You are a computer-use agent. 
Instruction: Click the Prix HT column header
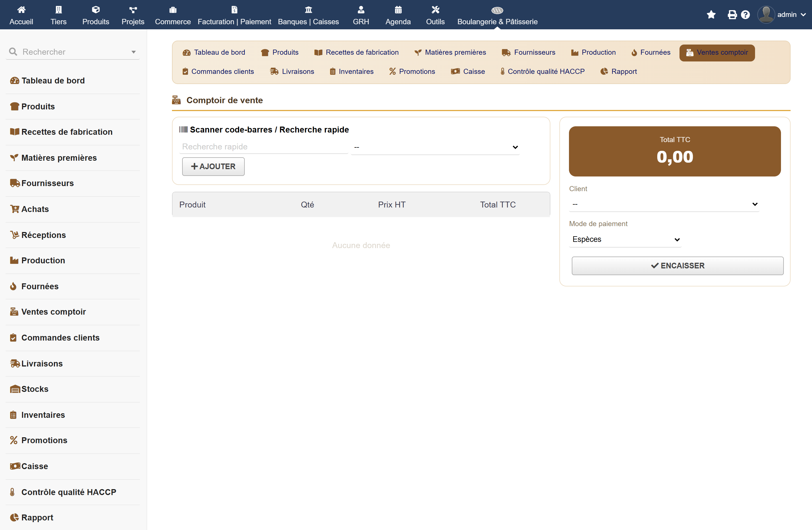[x=392, y=204]
